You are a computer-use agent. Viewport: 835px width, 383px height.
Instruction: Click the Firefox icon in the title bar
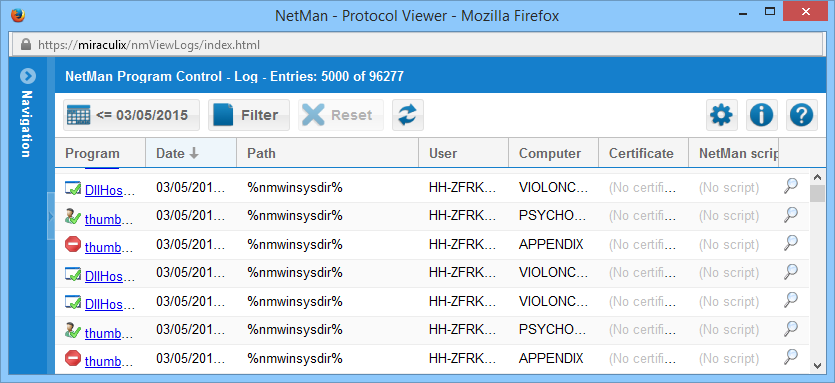pos(17,15)
